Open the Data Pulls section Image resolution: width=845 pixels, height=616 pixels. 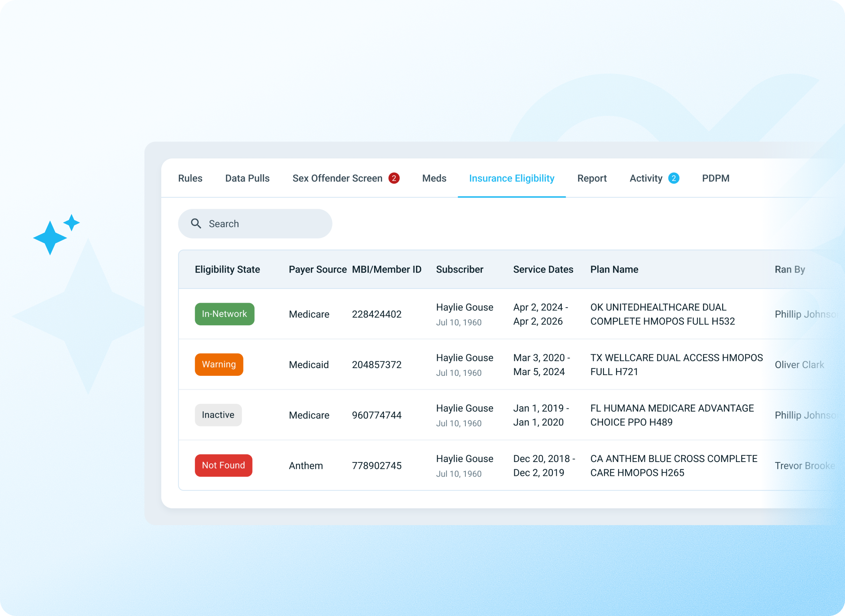[247, 178]
